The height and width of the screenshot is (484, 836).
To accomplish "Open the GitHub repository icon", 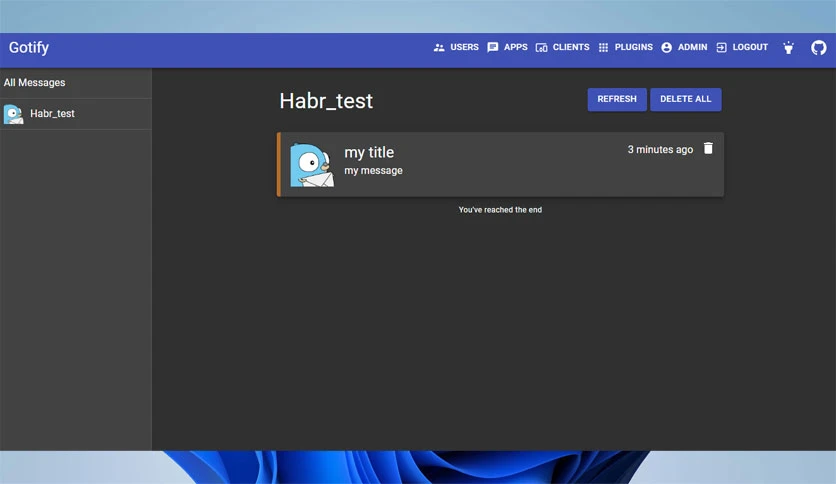I will (818, 47).
